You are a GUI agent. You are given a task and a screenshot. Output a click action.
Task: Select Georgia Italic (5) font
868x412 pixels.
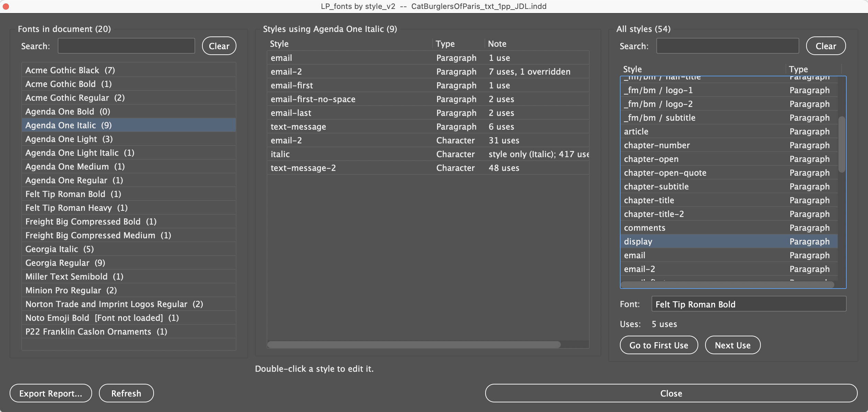[129, 249]
